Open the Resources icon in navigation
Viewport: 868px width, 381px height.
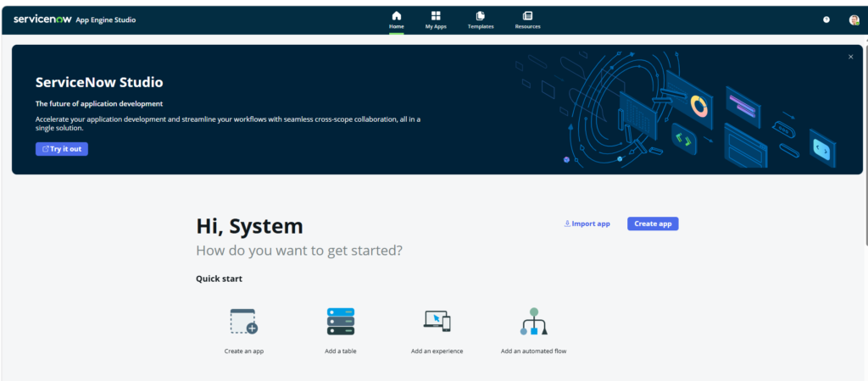pyautogui.click(x=527, y=16)
